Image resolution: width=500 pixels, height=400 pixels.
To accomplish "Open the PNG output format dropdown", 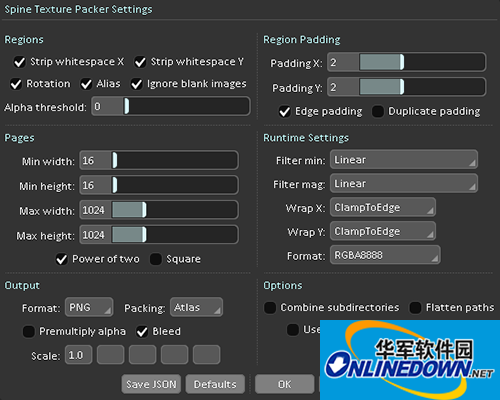I will pyautogui.click(x=89, y=307).
